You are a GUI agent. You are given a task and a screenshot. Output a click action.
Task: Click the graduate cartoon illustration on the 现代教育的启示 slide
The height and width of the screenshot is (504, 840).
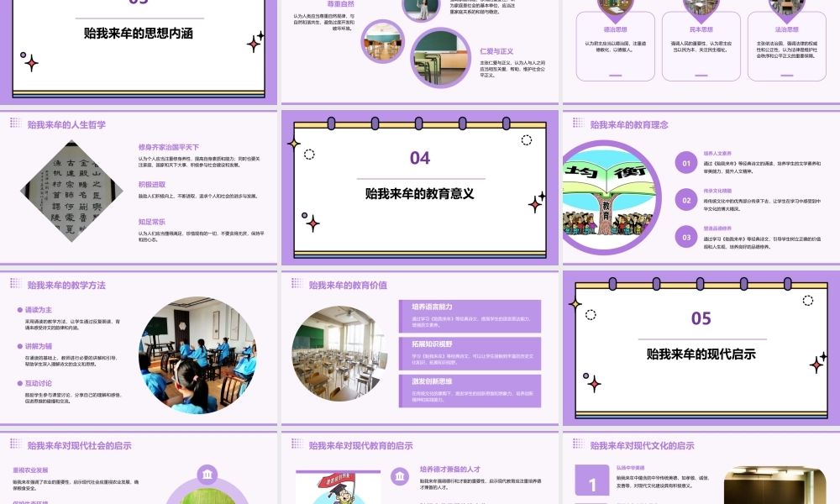coord(339,489)
